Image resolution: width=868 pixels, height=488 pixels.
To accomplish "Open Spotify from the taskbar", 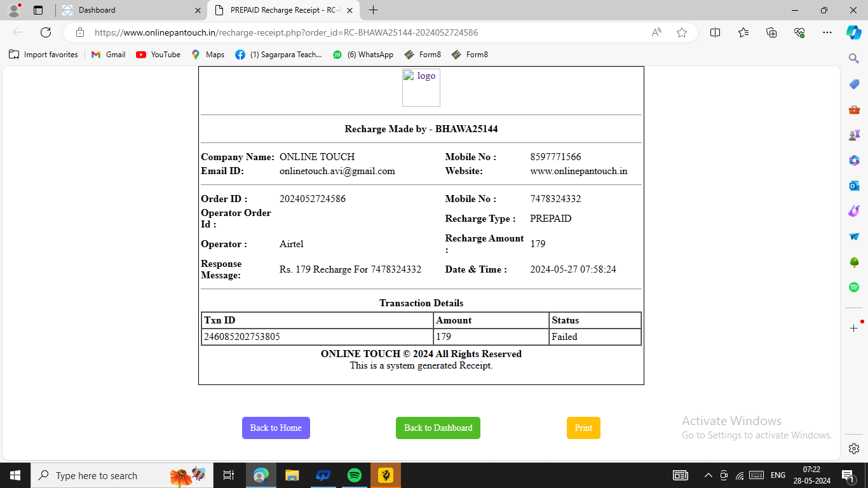I will pos(355,475).
